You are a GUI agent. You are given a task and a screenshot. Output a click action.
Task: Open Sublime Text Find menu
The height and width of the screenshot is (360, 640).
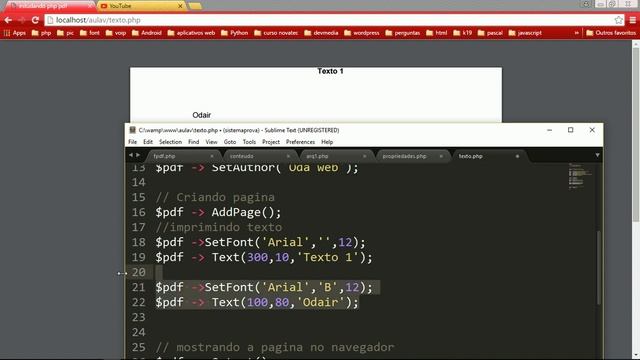click(193, 142)
